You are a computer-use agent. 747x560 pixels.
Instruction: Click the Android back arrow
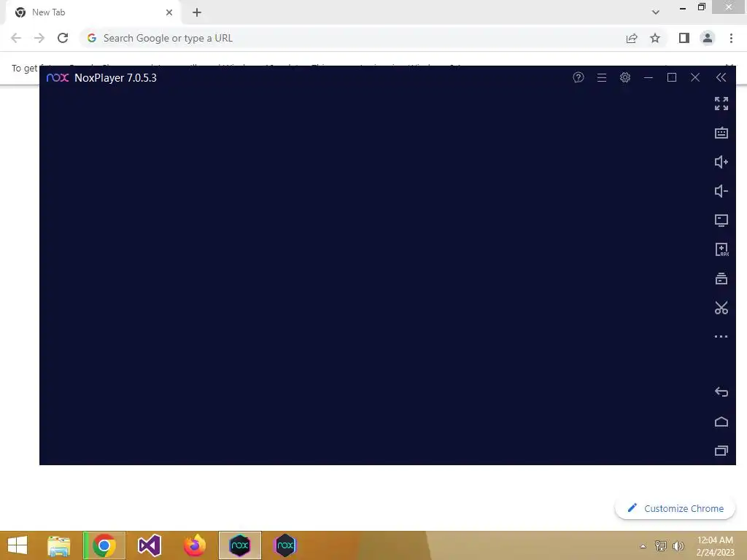tap(721, 392)
